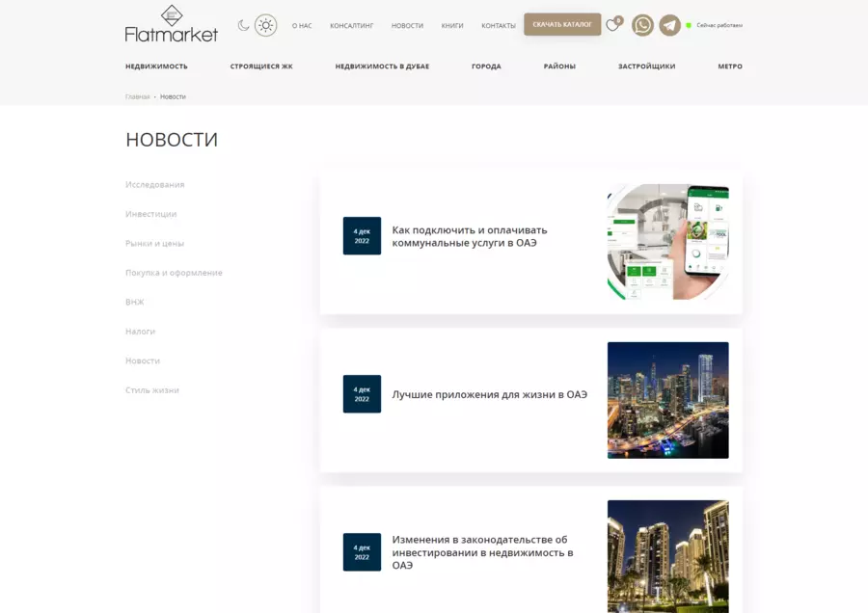Select 'Покупка и оформление' news category
The width and height of the screenshot is (868, 613).
174,273
